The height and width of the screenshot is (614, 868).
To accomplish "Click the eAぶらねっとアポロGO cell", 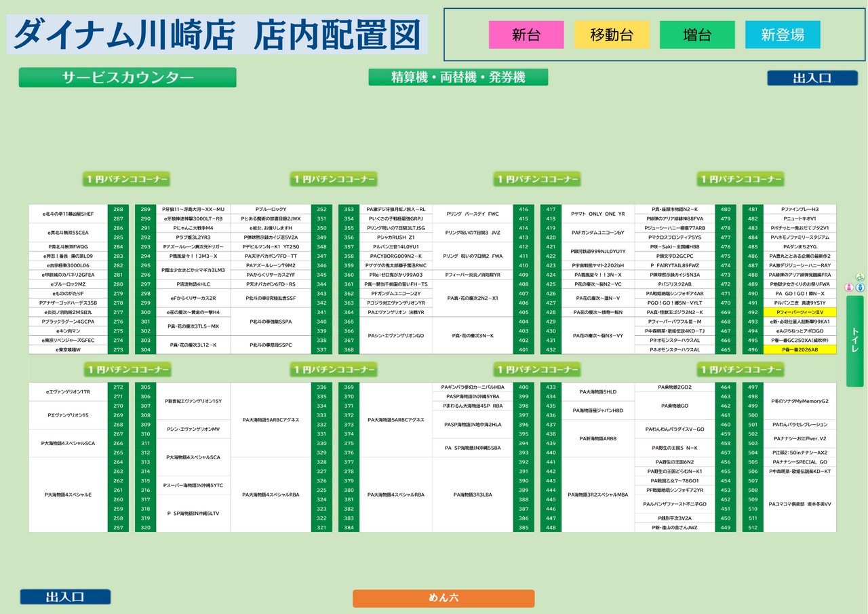I will [800, 331].
